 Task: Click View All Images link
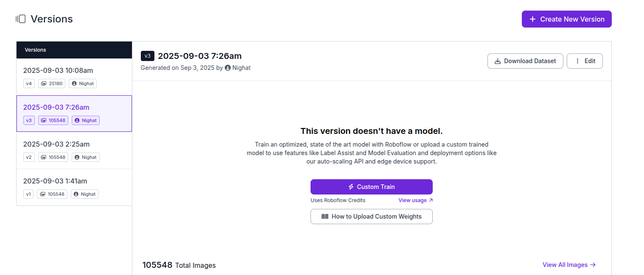(x=569, y=265)
